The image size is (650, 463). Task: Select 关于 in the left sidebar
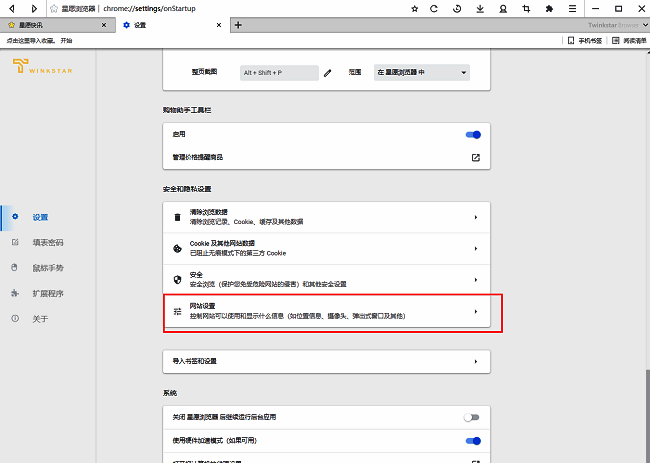(40, 319)
